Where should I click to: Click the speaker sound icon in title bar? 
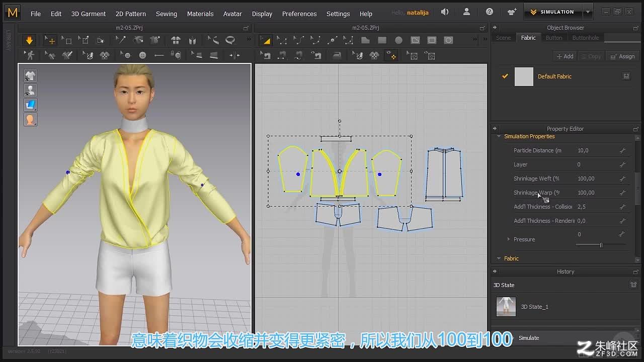point(445,12)
